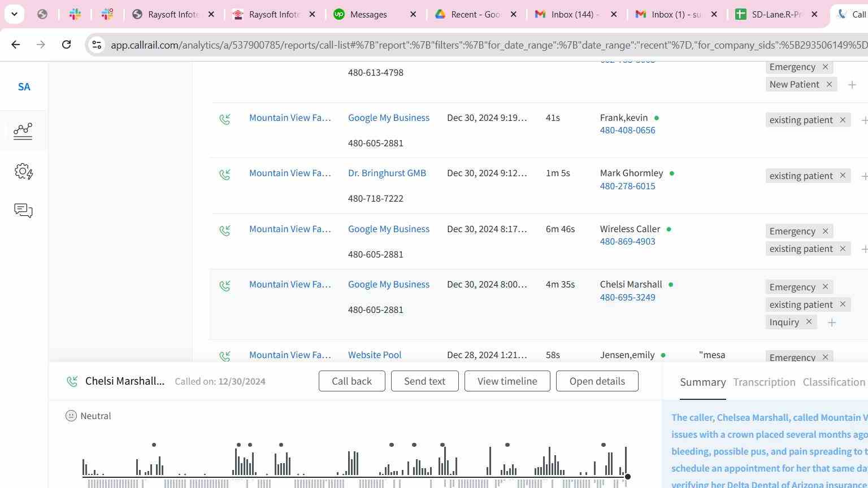Switch to the Summary tab
Screen dimensions: 868x488
coord(702,382)
